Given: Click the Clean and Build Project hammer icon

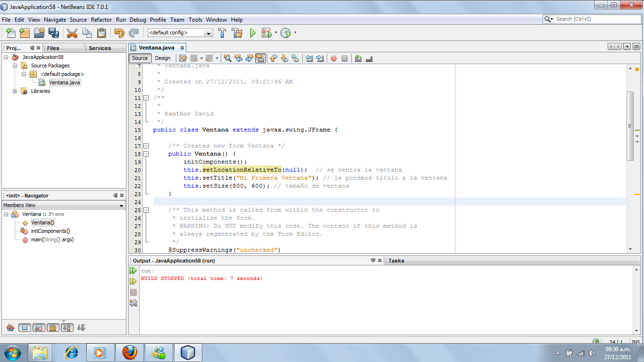Looking at the screenshot, I should point(237,33).
